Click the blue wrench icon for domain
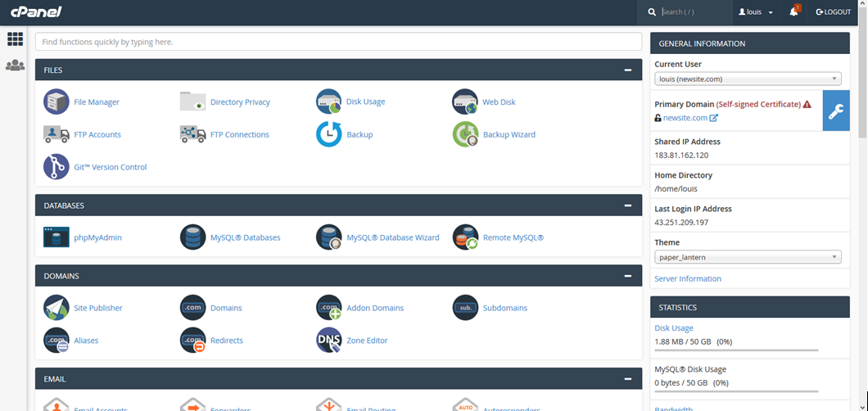Image resolution: width=868 pixels, height=411 pixels. pyautogui.click(x=836, y=111)
